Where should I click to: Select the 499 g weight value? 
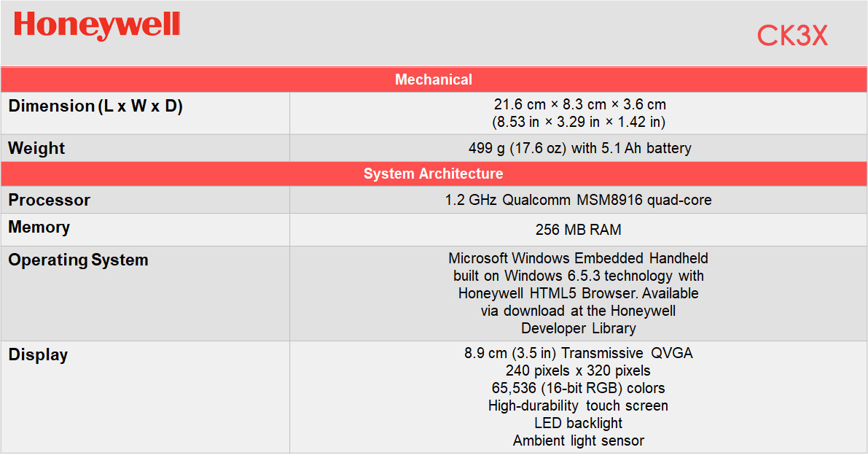click(579, 149)
